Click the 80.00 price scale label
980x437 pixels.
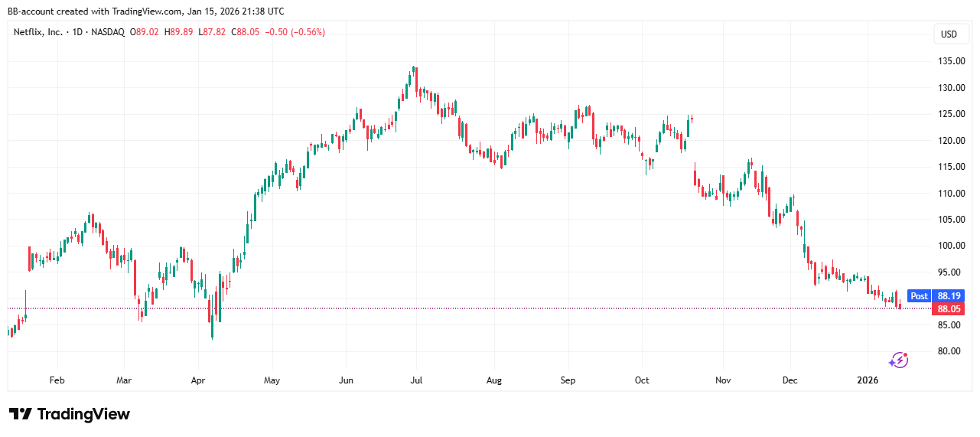click(949, 351)
